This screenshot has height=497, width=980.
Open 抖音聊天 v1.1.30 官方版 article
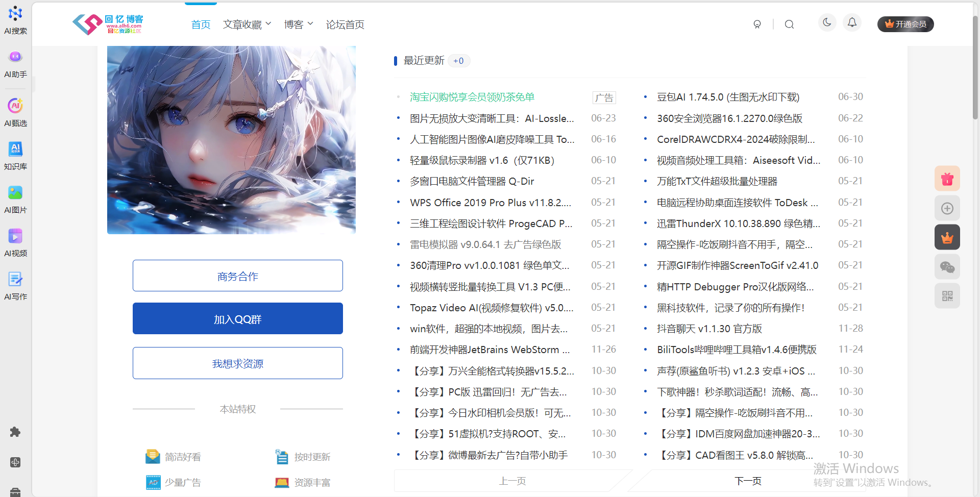[x=709, y=329]
